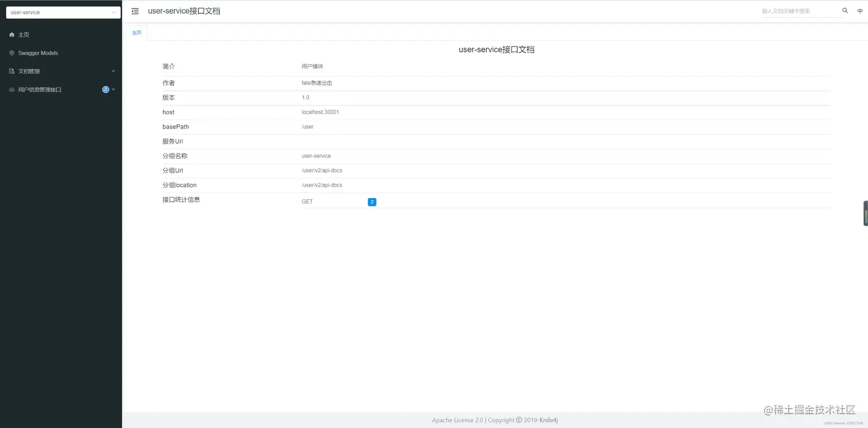
Task: Click the version value 1.0
Action: click(x=305, y=98)
